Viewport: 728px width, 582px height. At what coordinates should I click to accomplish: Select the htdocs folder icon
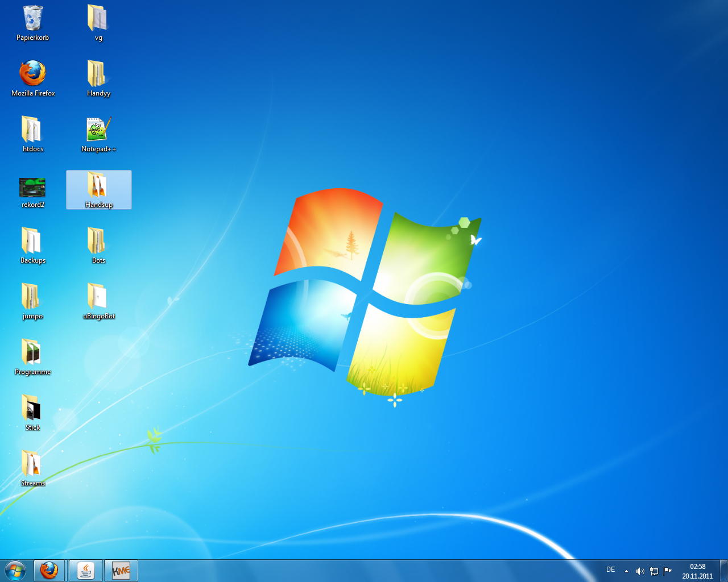(x=32, y=130)
